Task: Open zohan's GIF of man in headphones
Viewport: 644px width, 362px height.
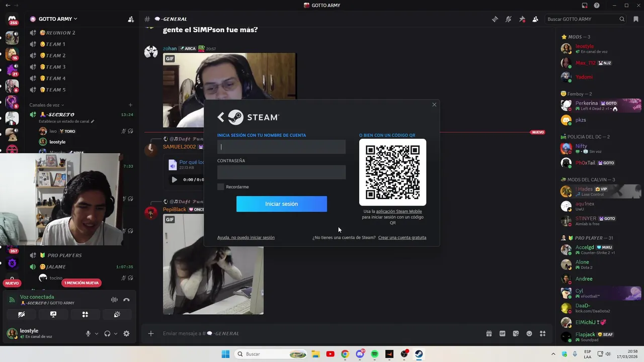Action: coord(230,90)
